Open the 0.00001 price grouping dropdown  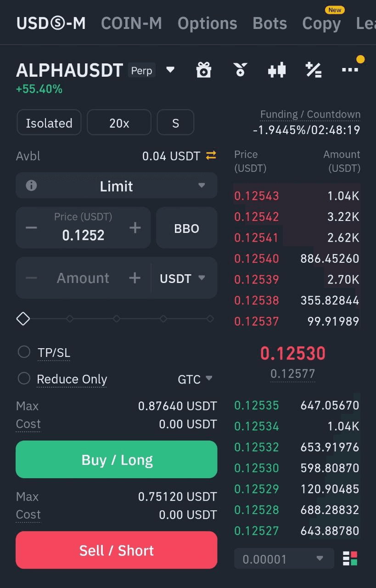284,559
